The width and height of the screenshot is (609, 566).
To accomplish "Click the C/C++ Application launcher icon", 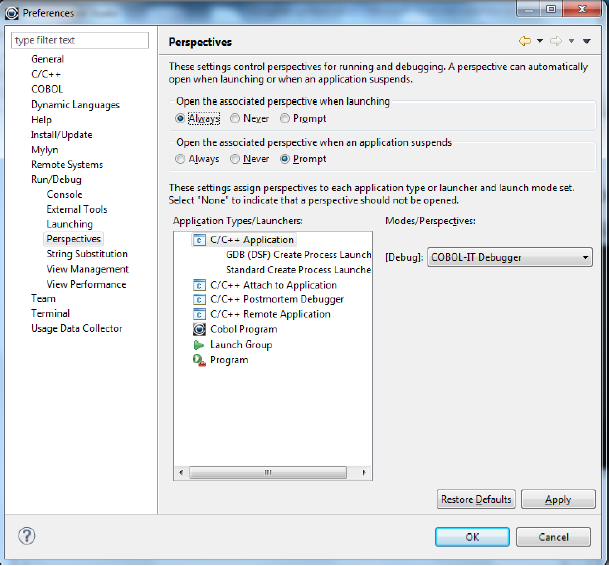I will (199, 240).
